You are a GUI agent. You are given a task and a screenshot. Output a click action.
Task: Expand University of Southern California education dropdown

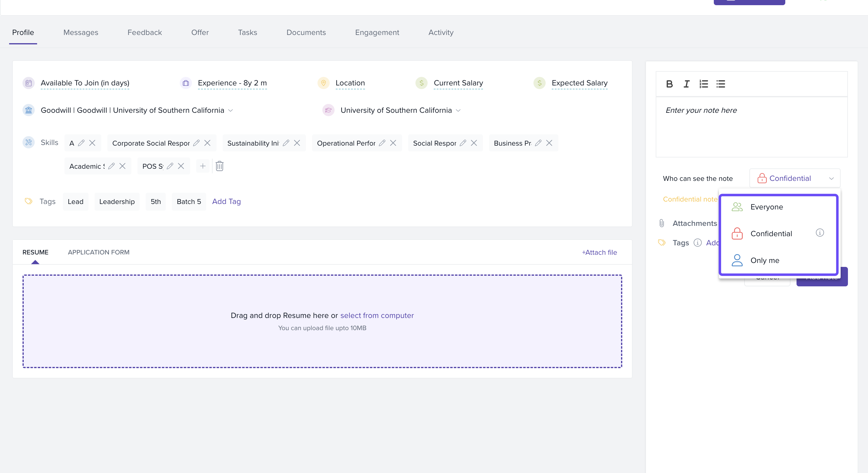tap(458, 111)
